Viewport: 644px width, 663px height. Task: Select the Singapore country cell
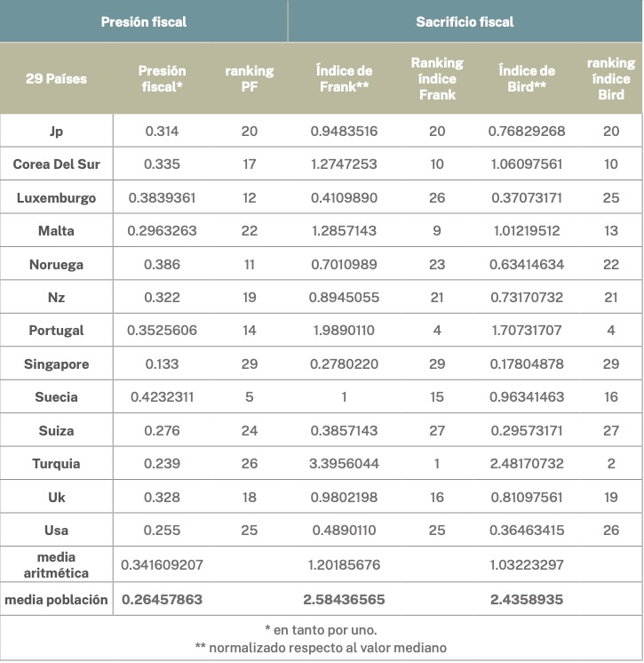[56, 364]
